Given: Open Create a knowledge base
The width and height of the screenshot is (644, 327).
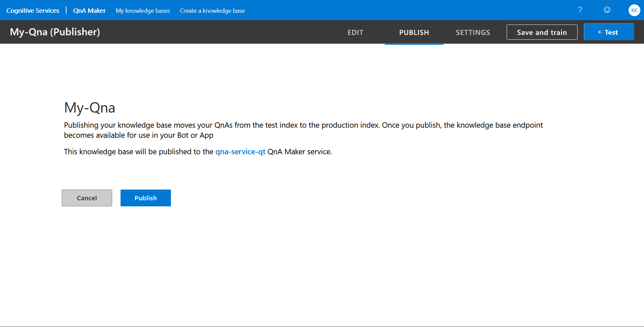Looking at the screenshot, I should 212,11.
